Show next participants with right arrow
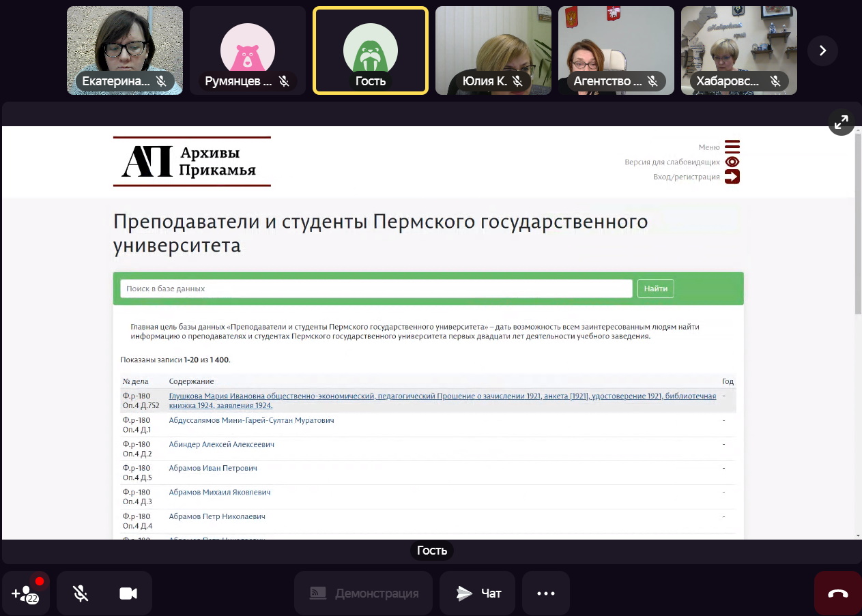Viewport: 862px width, 616px height. tap(822, 50)
